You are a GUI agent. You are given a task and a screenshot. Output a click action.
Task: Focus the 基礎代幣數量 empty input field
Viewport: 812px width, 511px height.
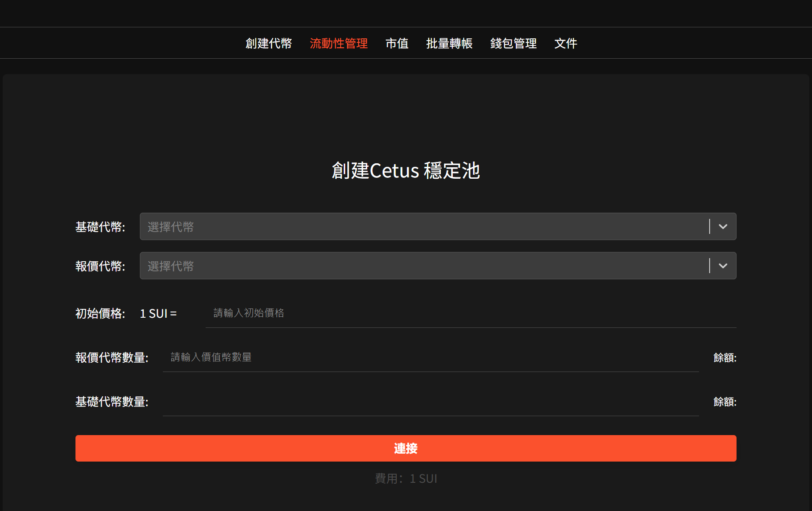click(431, 402)
